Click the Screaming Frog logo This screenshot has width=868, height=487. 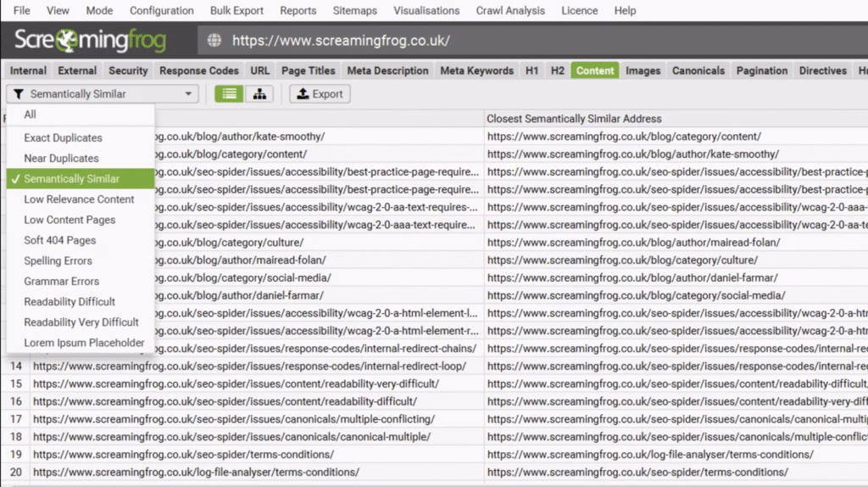pos(90,41)
